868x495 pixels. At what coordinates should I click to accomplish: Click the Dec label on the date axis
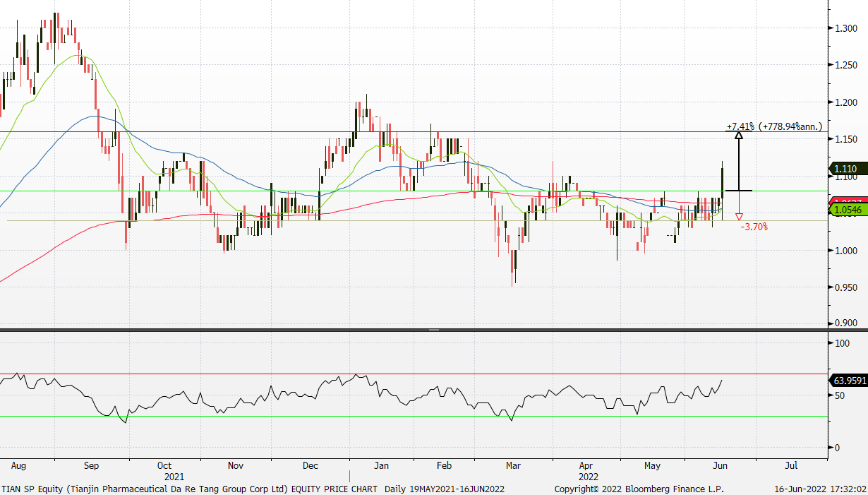[311, 466]
